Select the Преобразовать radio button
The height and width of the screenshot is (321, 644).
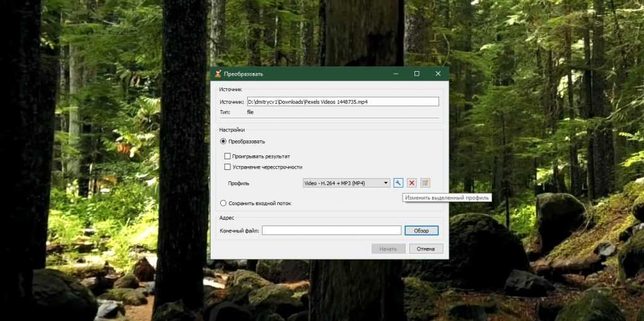pyautogui.click(x=223, y=142)
